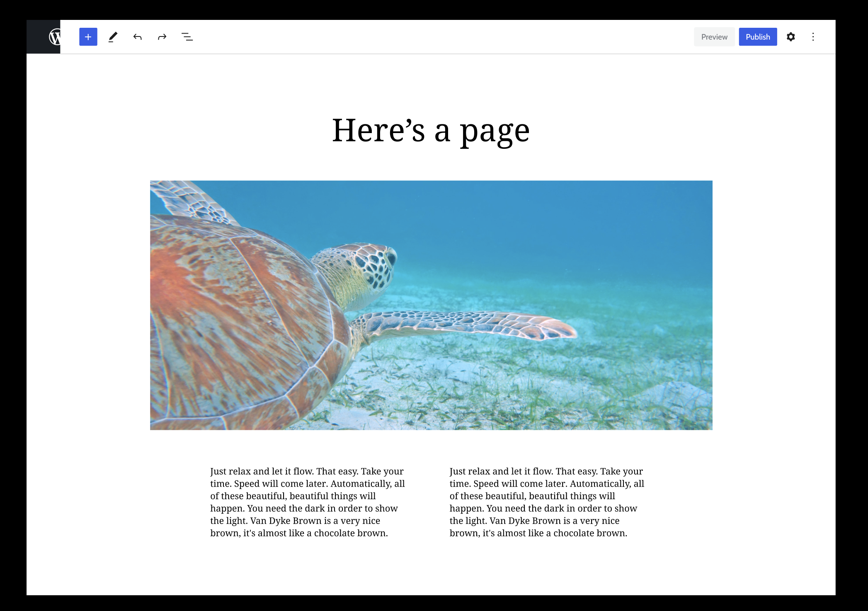Viewport: 868px width, 611px height.
Task: Toggle the List View outline panel
Action: tap(187, 37)
